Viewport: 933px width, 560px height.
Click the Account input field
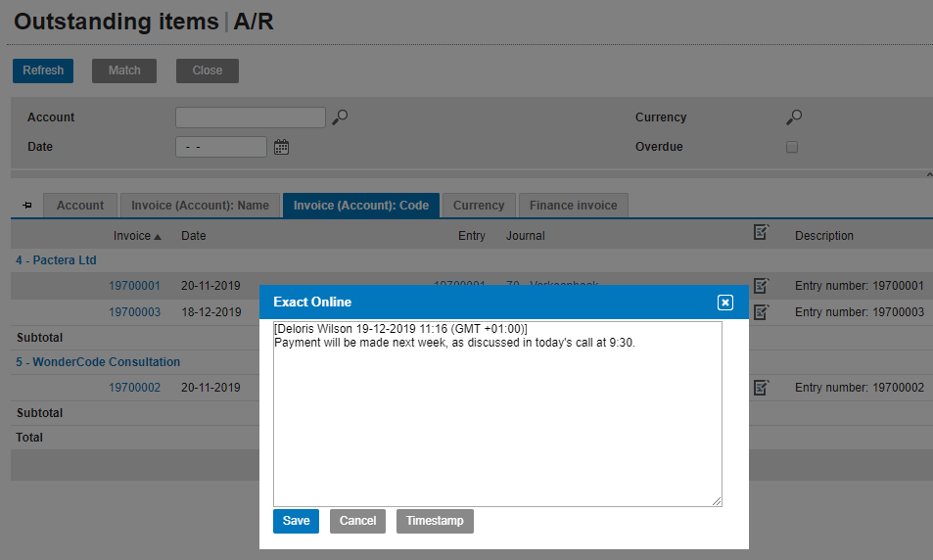pos(250,117)
